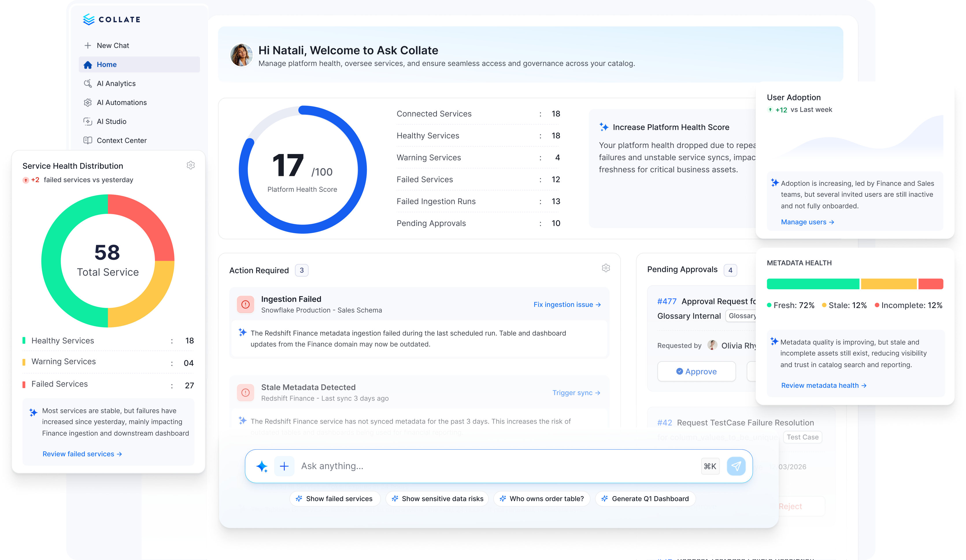The height and width of the screenshot is (560, 966).
Task: Click the User Adoption card title
Action: pyautogui.click(x=793, y=97)
